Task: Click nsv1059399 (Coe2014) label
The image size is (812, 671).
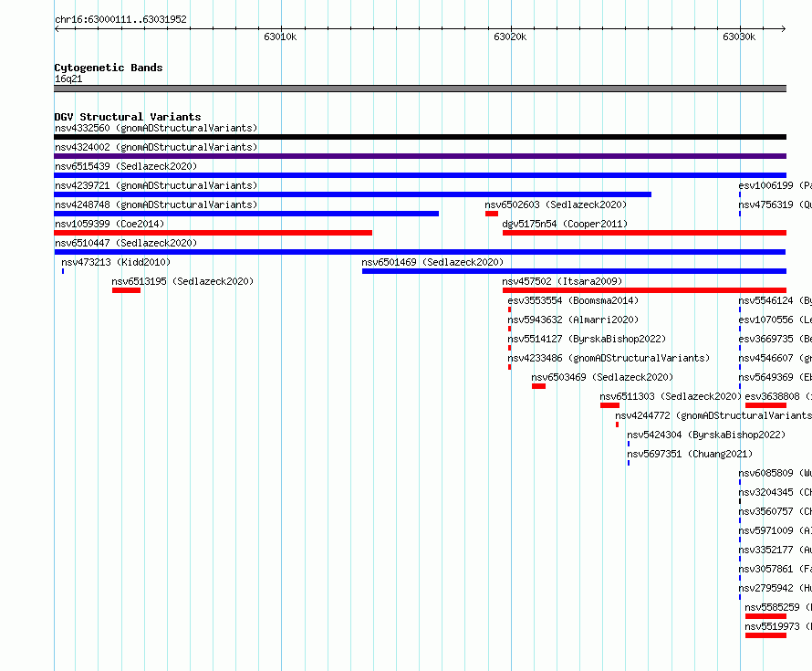Action: (x=109, y=224)
